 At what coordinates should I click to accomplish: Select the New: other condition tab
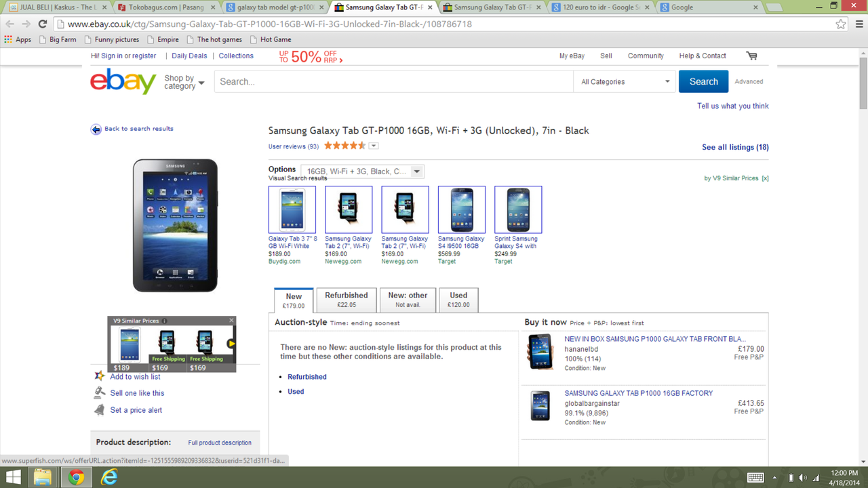tap(408, 300)
